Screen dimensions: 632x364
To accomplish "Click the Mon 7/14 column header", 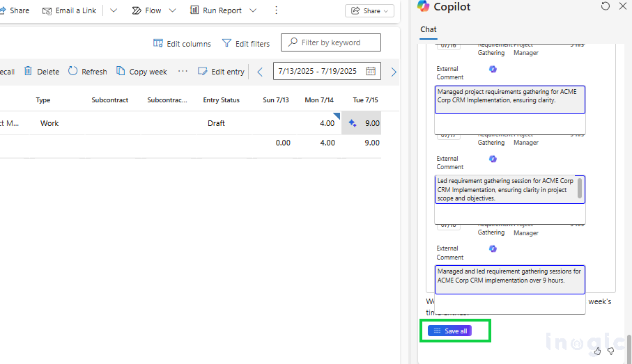I will [x=319, y=100].
